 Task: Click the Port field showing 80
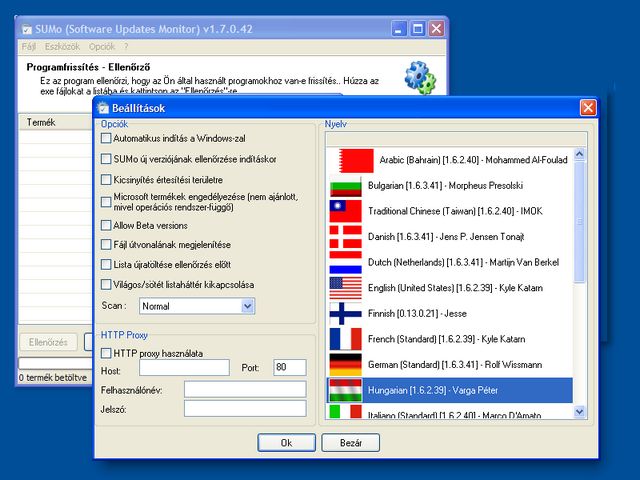[290, 367]
